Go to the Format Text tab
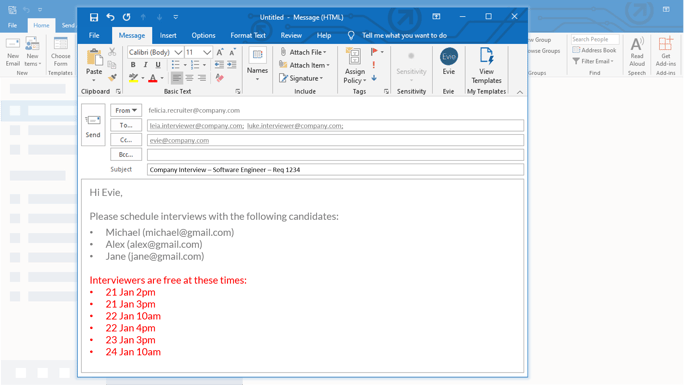The image size is (684, 385). point(248,35)
